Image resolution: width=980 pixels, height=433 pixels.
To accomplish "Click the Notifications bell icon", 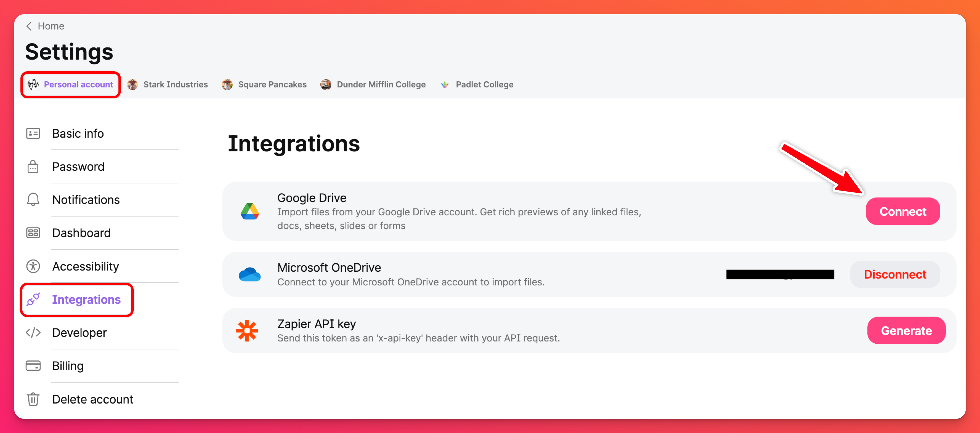I will pos(33,200).
